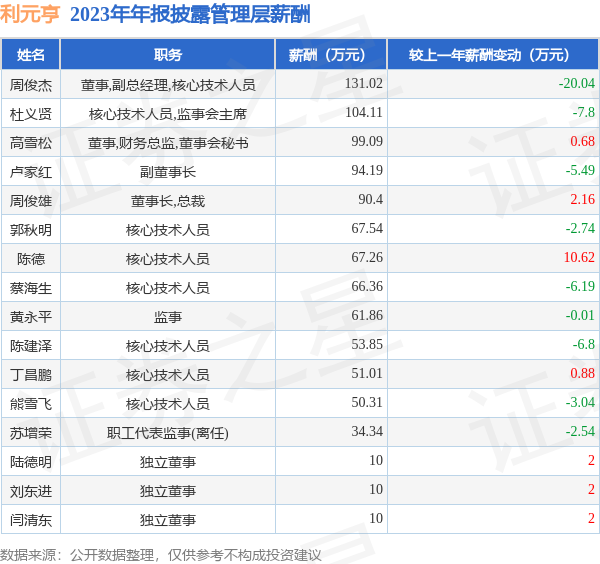Click the salary value 34.34

tap(367, 431)
